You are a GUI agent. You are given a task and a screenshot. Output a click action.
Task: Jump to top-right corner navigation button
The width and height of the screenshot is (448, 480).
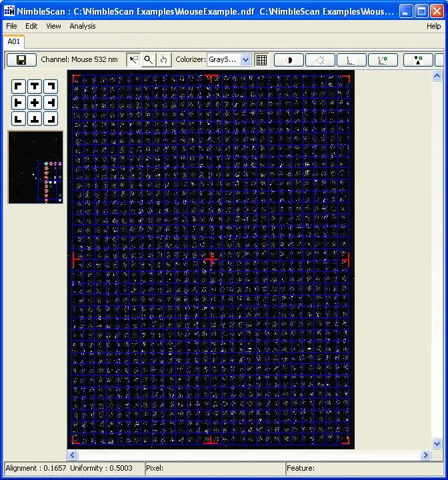point(51,87)
